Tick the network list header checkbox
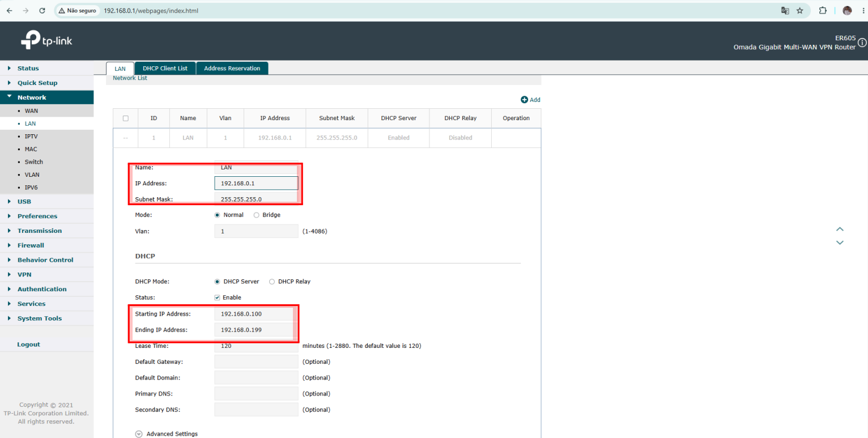The height and width of the screenshot is (438, 868). (126, 118)
